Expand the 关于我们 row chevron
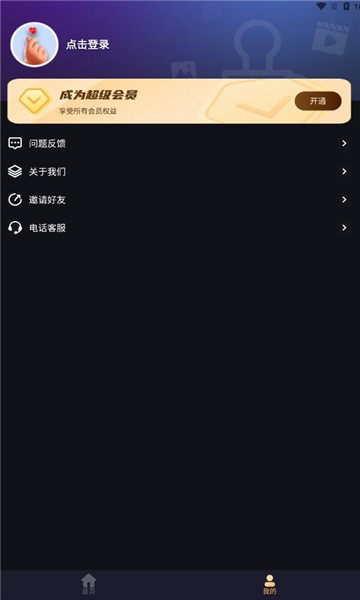Viewport: 360px width, 600px height. pos(344,171)
